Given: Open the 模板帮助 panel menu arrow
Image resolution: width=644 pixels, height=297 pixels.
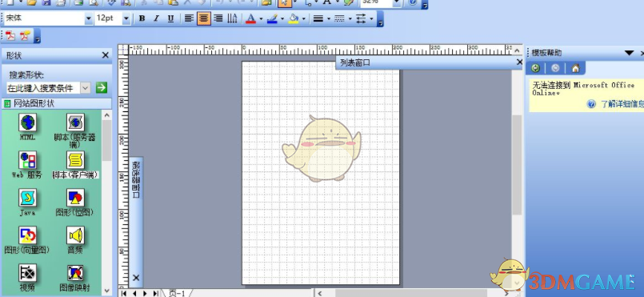Looking at the screenshot, I should 630,53.
